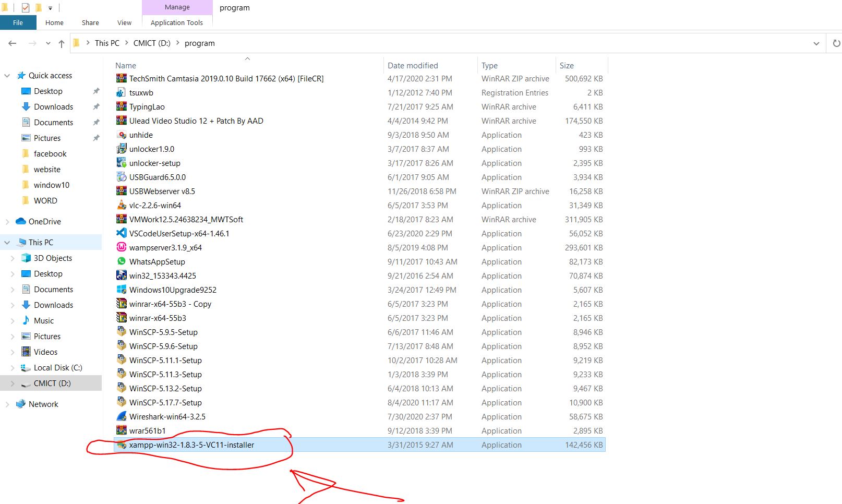Select the TypingLao archive file name
The height and width of the screenshot is (504, 842).
tap(147, 106)
